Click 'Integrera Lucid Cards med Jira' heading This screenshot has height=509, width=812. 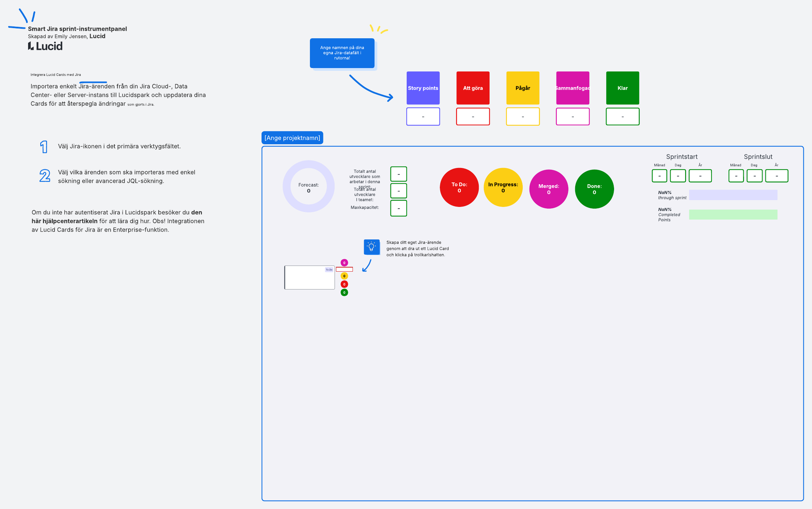[56, 75]
